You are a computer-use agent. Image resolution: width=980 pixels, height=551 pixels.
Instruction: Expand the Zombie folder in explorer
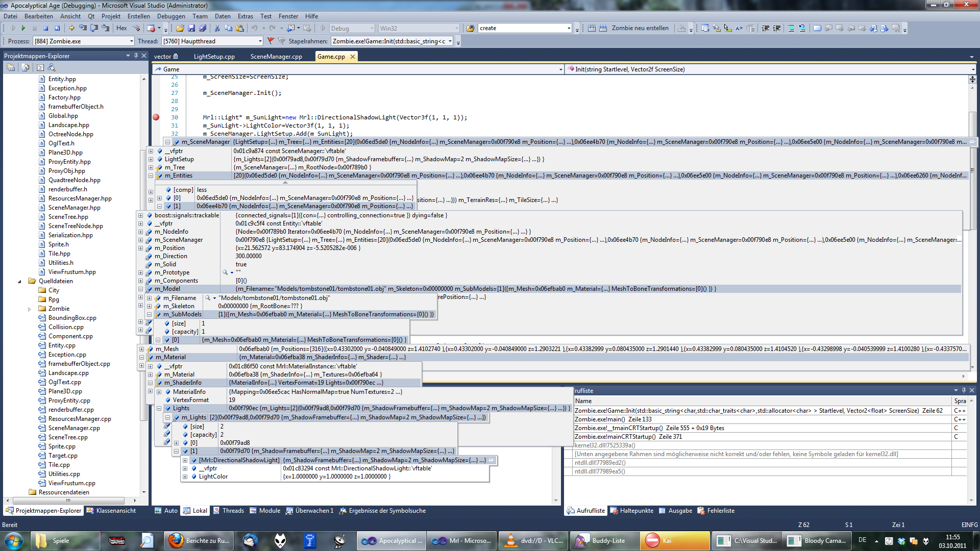pos(29,309)
